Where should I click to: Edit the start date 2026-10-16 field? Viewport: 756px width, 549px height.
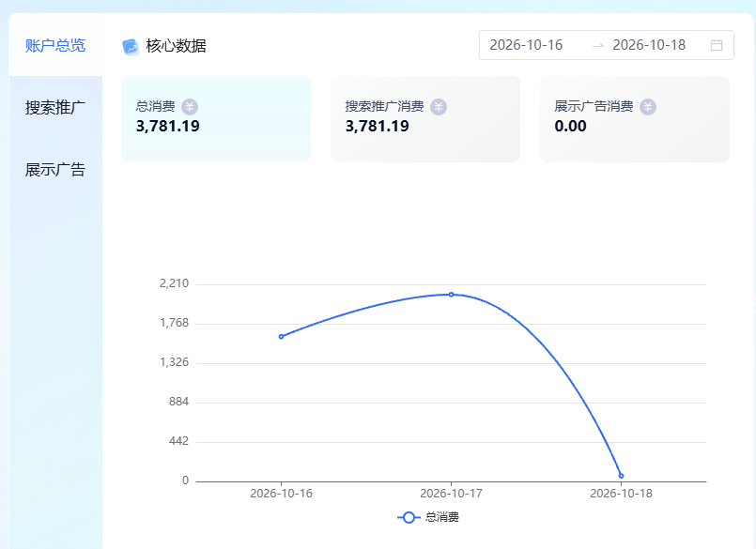526,45
